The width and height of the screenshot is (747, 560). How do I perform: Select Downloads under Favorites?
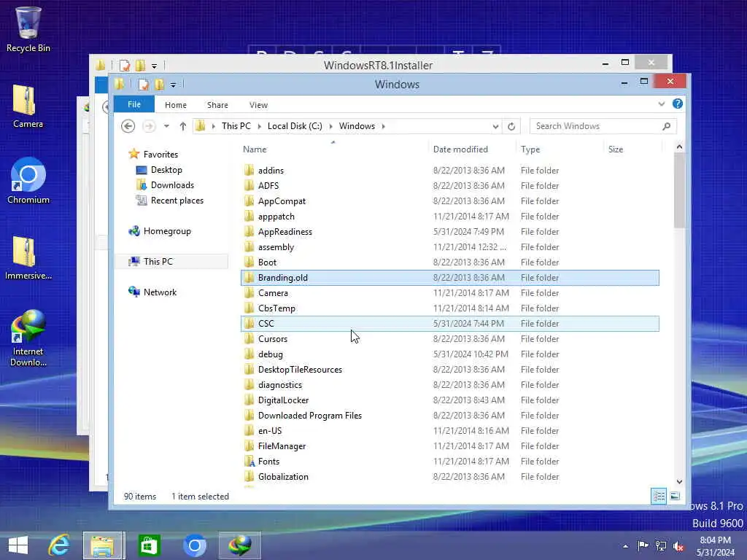tap(172, 184)
